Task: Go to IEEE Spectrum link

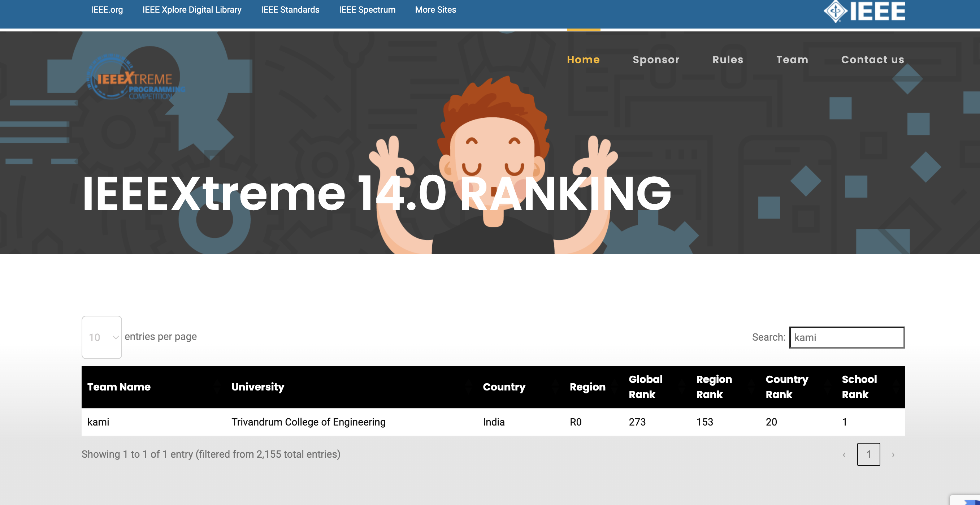Action: (367, 9)
